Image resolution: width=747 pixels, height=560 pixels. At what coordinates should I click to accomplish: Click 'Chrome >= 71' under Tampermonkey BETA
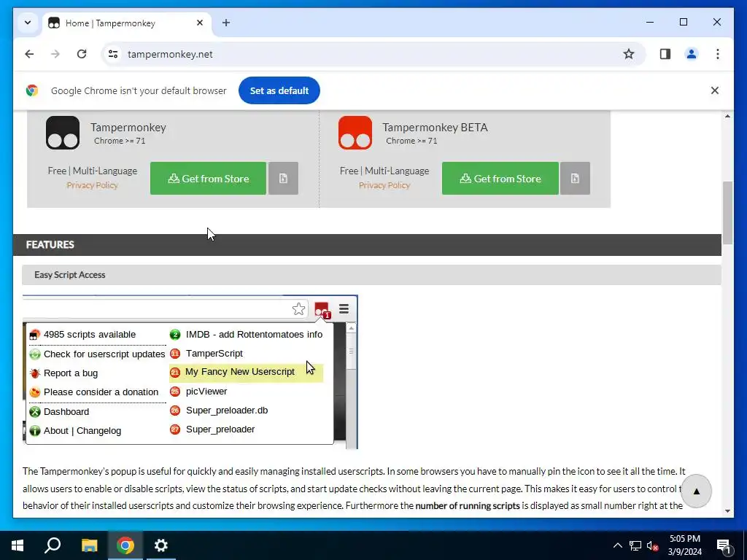[411, 141]
